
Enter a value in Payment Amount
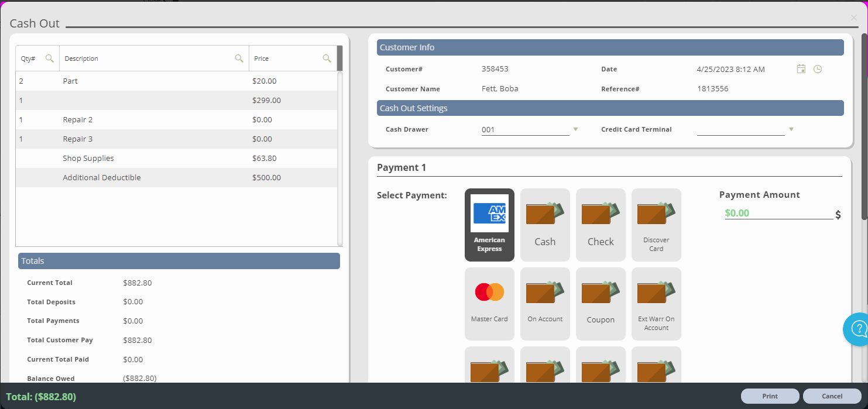[x=778, y=212]
